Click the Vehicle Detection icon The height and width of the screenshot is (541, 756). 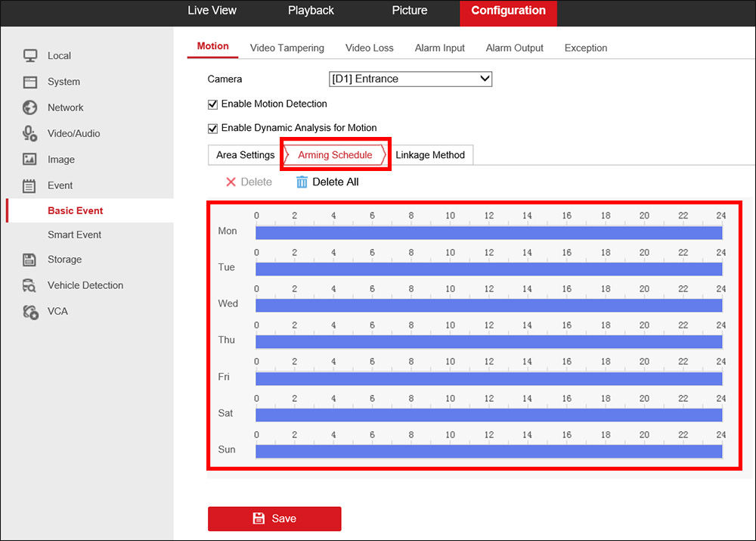click(29, 286)
